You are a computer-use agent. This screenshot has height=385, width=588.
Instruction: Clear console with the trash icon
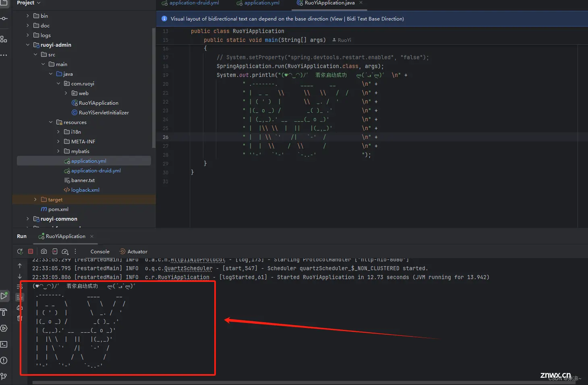tap(20, 318)
